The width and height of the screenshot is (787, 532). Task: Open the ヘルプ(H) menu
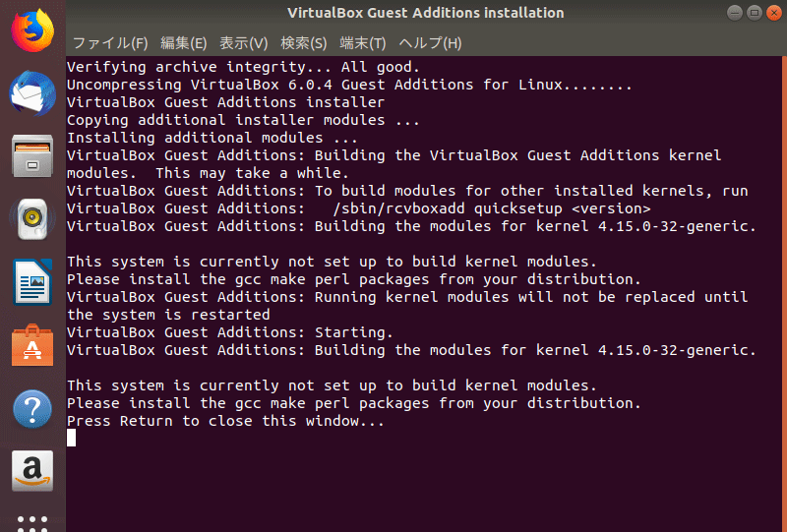point(430,43)
